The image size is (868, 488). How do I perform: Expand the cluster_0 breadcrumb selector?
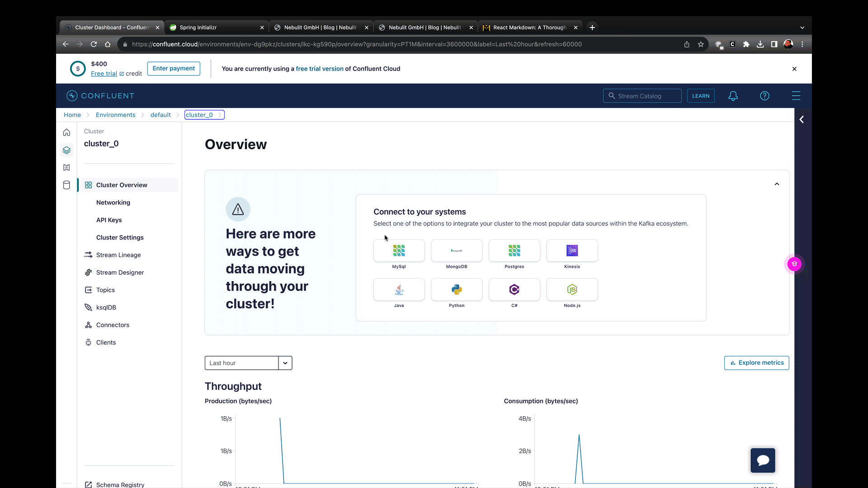point(204,115)
